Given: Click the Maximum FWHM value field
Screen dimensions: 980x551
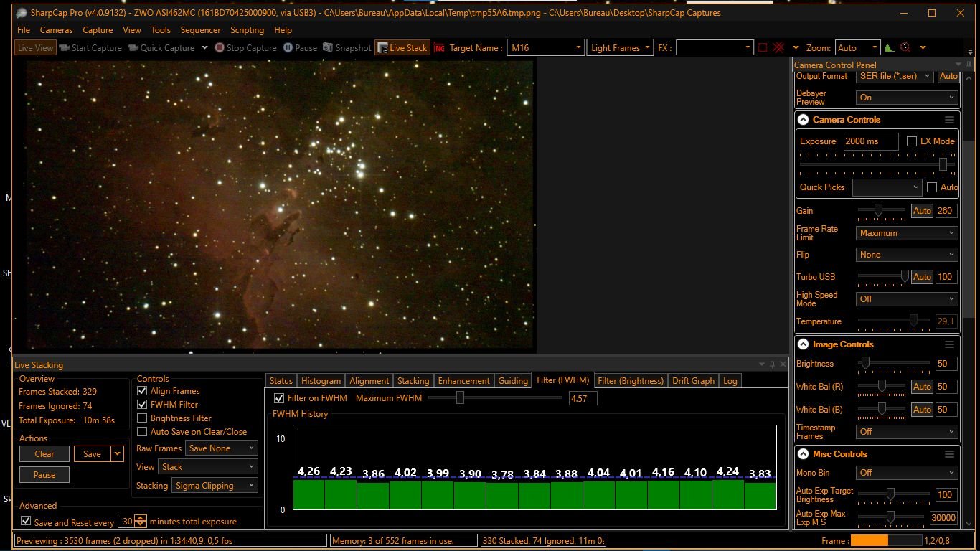Looking at the screenshot, I should pos(583,398).
